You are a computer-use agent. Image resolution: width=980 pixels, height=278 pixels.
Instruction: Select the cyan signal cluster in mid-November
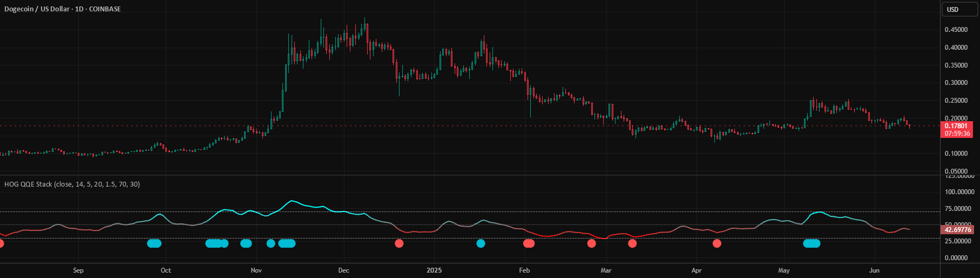point(287,243)
